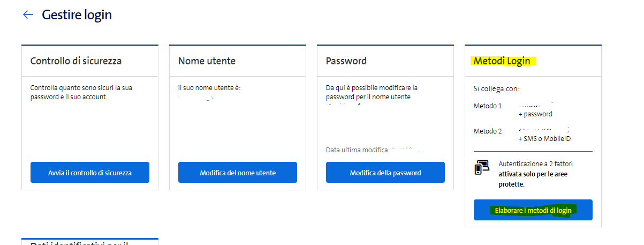The image size is (644, 245).
Task: Start the security check with Avvia button
Action: coord(90,173)
